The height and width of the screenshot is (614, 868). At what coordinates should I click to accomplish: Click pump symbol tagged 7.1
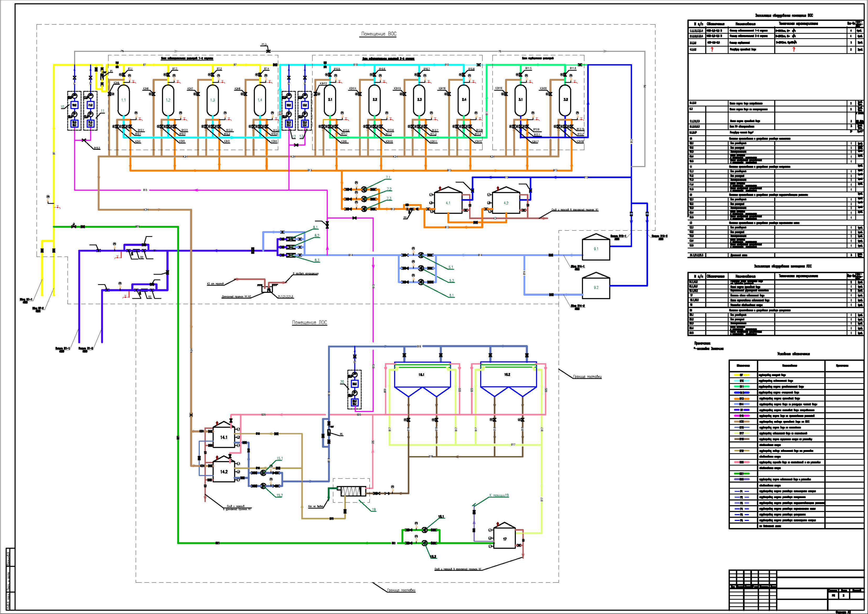coord(364,189)
